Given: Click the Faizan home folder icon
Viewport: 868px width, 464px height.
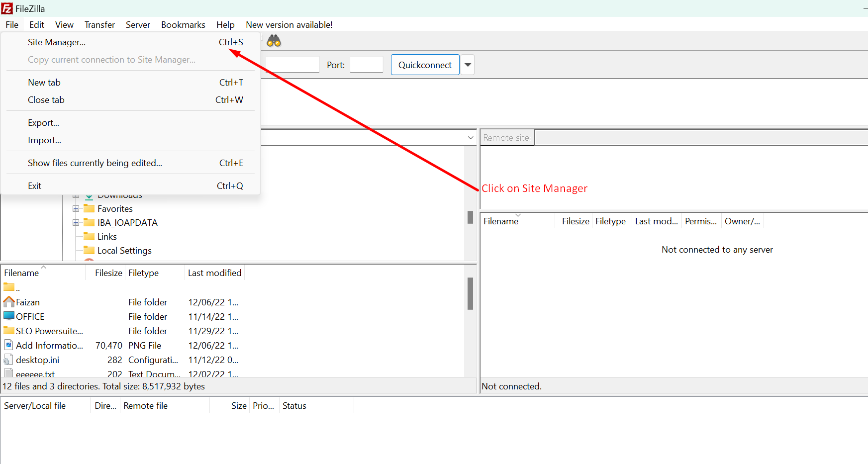Looking at the screenshot, I should 9,302.
